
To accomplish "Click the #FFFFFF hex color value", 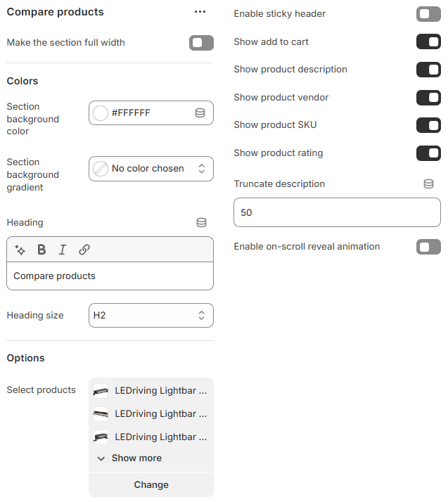I will tap(131, 113).
